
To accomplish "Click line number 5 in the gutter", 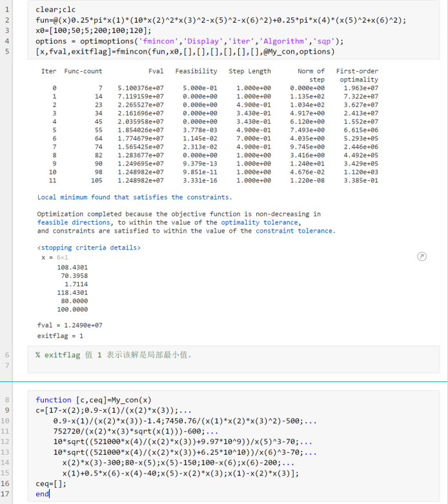I will 6,52.
